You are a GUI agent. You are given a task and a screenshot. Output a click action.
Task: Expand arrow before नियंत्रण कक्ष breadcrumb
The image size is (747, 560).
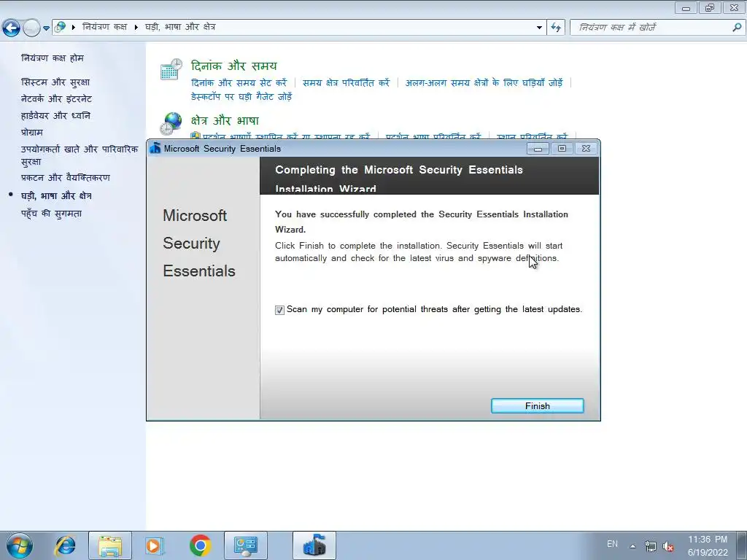[74, 27]
